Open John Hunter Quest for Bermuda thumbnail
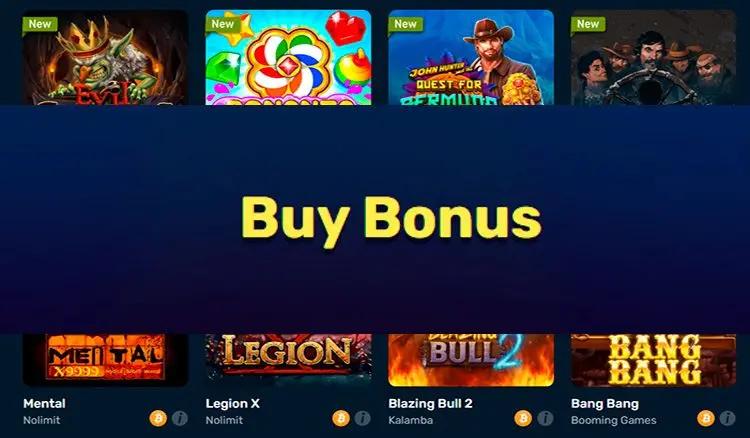Image resolution: width=750 pixels, height=438 pixels. point(471,57)
